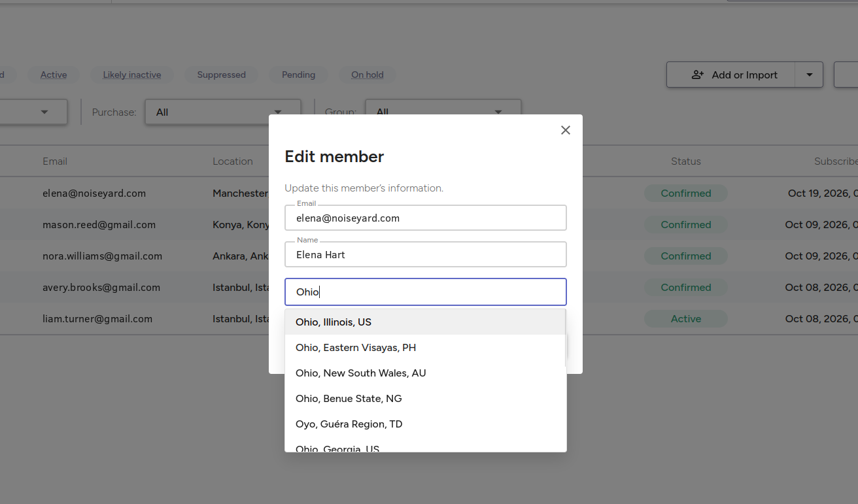
Task: Click the Status column header
Action: 686,161
